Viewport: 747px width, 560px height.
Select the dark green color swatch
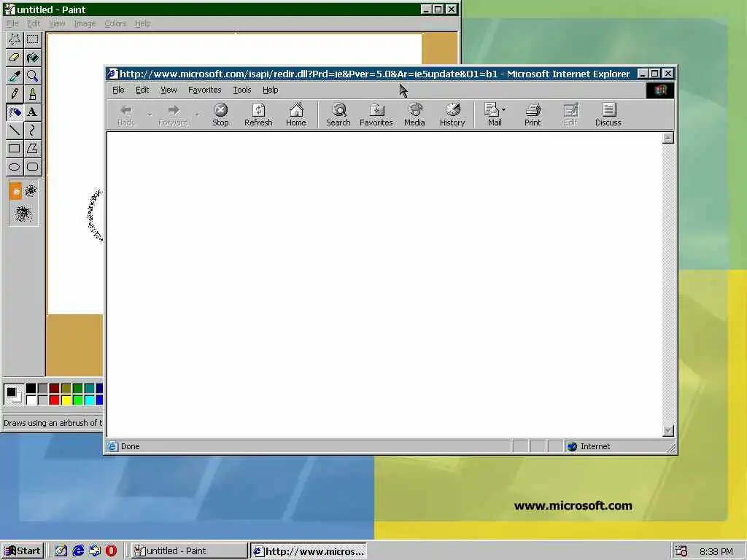point(77,388)
